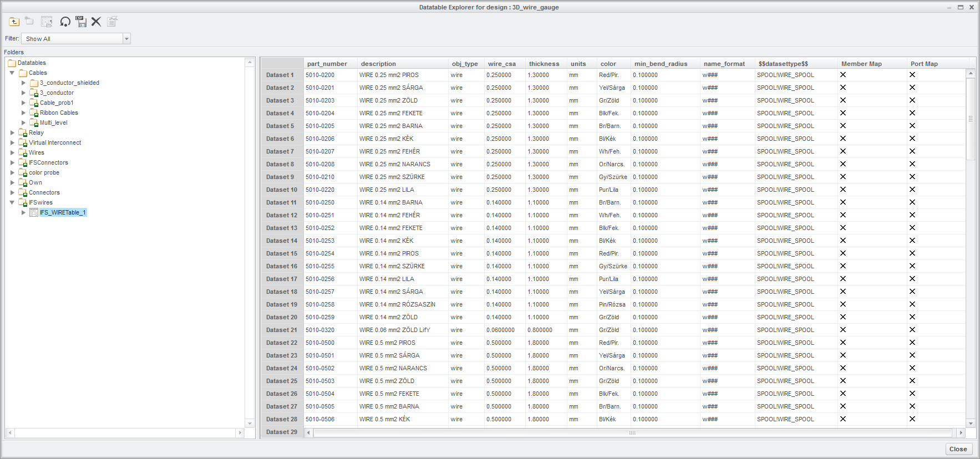The image size is (980, 459).
Task: Click the Close button
Action: pos(958,449)
